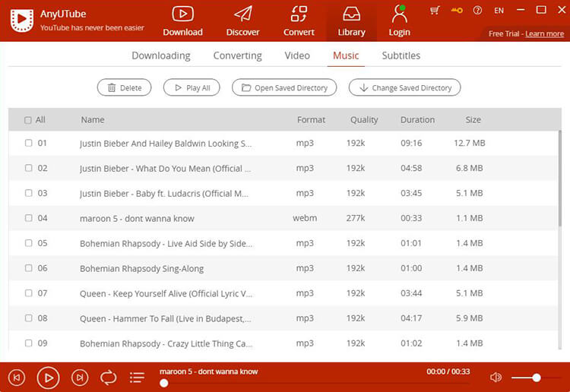Switch to the Downloading tab
Image resolution: width=570 pixels, height=392 pixels.
point(160,55)
